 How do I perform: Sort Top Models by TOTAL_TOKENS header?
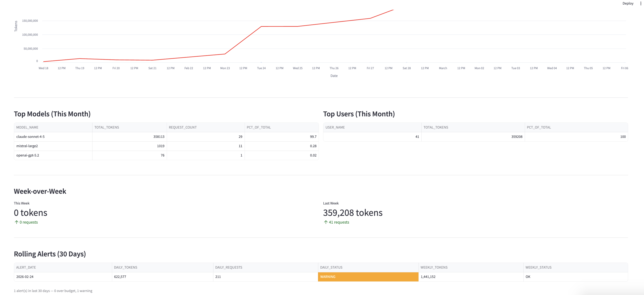click(x=107, y=127)
